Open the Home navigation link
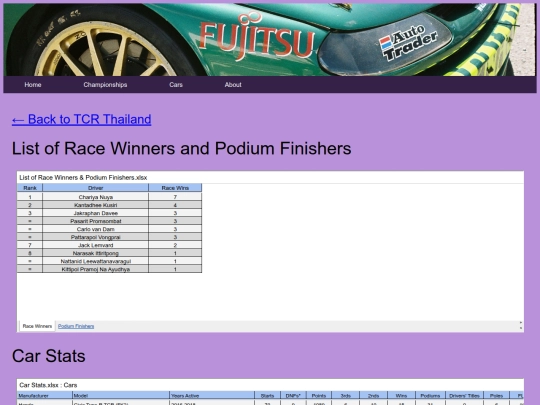 [33, 85]
